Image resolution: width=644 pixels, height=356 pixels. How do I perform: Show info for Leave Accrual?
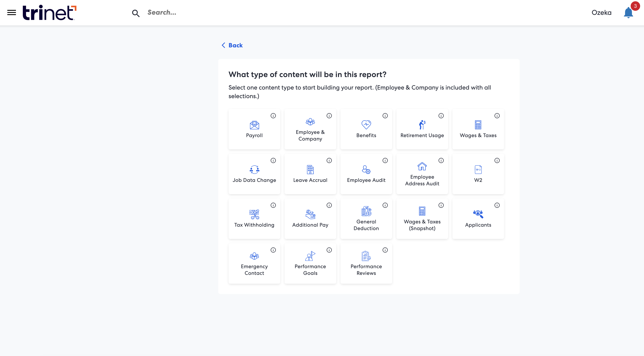(x=329, y=161)
